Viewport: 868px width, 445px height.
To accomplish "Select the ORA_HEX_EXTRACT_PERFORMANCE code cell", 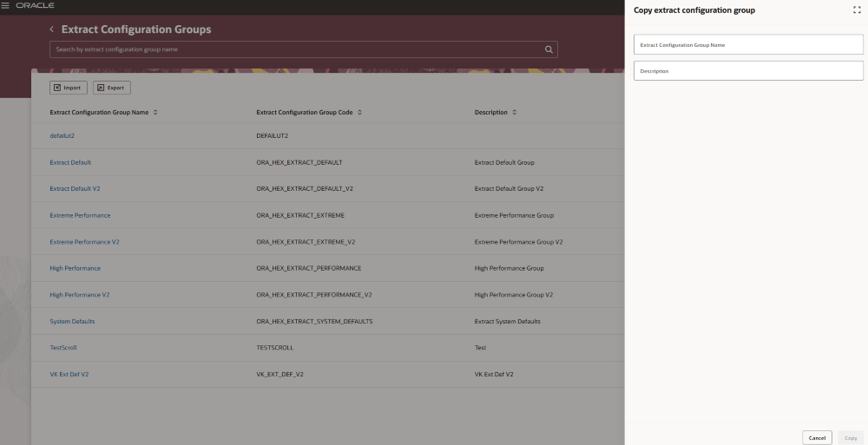I will [x=308, y=268].
